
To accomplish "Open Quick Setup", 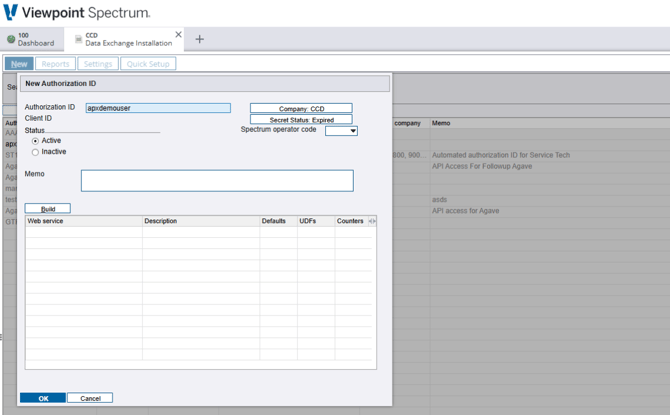I will click(148, 64).
